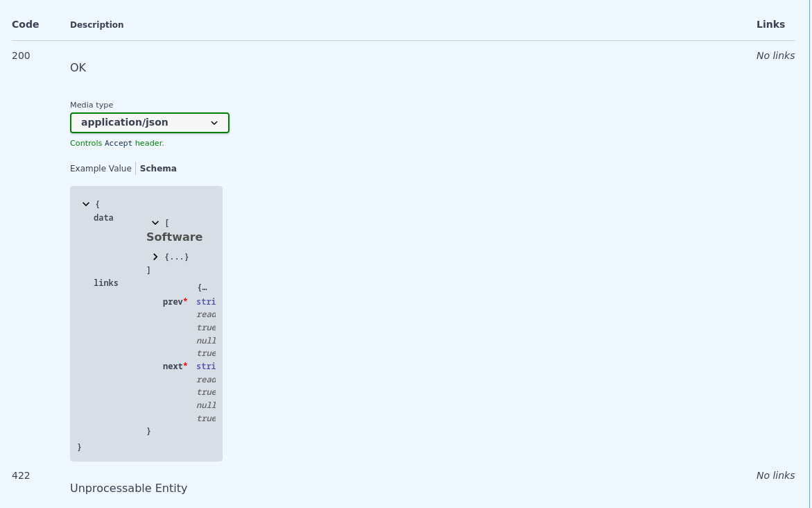Click No links for the 200 response
Screen dimensions: 812x508
coord(775,56)
